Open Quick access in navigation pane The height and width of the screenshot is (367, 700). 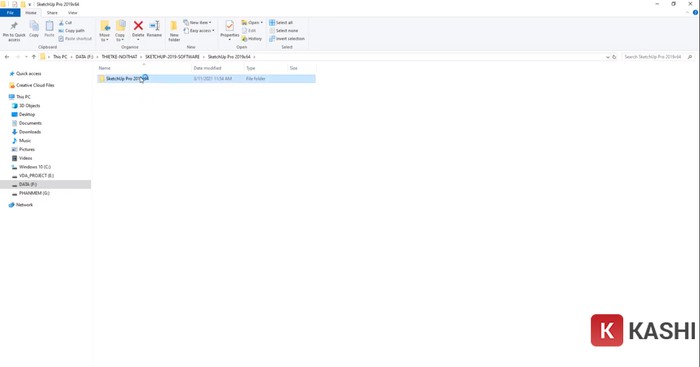[x=28, y=74]
